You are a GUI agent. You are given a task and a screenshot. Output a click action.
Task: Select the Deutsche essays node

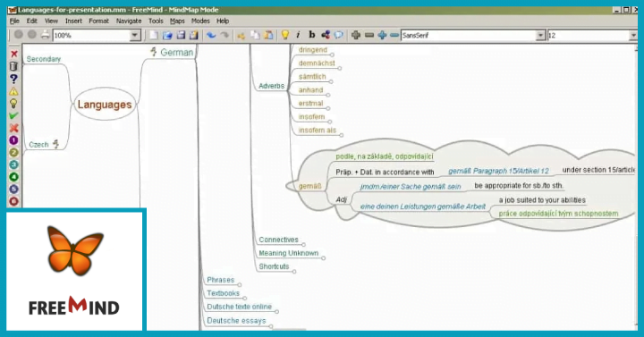point(236,321)
